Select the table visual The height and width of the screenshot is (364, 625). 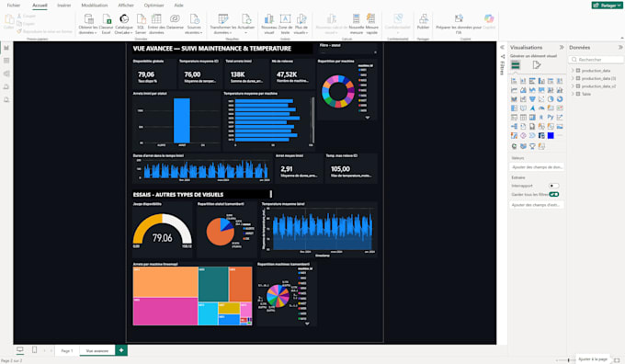click(523, 118)
